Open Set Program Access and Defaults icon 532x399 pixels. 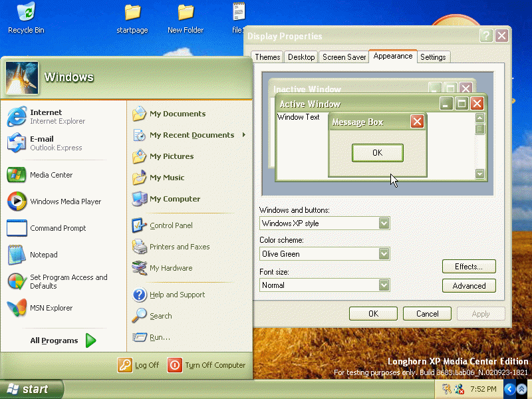click(x=16, y=281)
